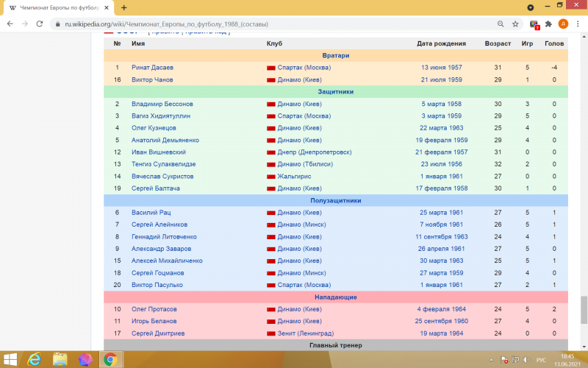Screen dimensions: 588x368
Task: Click the scrollbar down arrow
Action: tap(584, 347)
